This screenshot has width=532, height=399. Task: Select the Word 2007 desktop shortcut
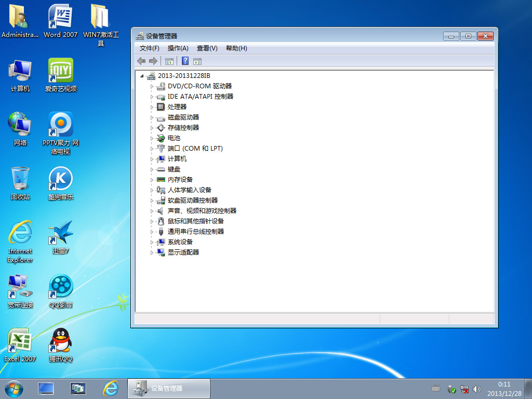coord(60,21)
